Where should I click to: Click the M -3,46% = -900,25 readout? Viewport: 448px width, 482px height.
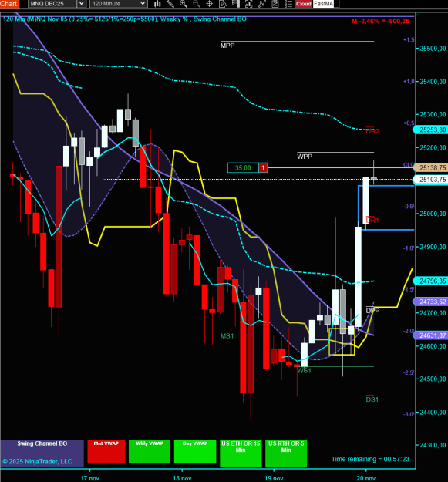tap(380, 22)
